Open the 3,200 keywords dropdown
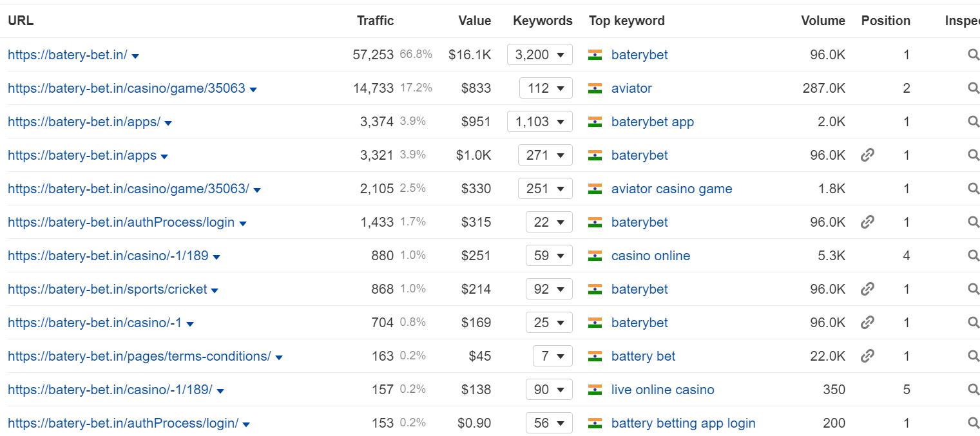The width and height of the screenshot is (980, 436). 540,55
